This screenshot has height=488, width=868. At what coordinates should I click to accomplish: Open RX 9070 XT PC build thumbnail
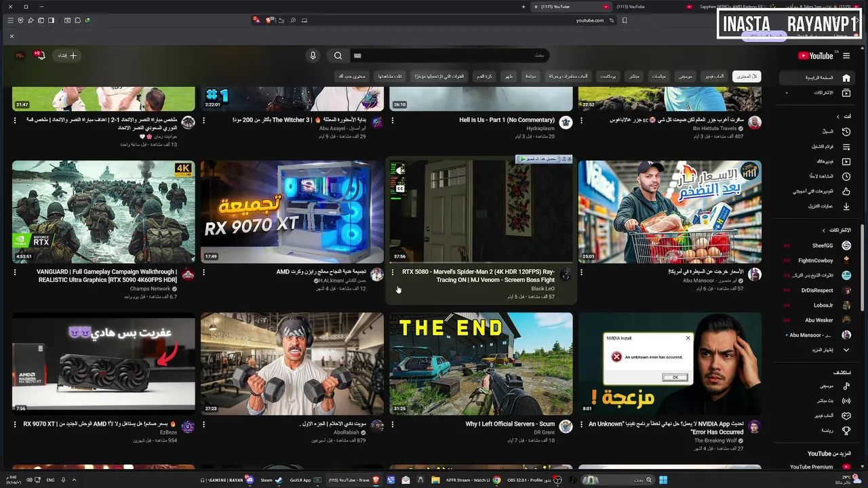pos(292,211)
